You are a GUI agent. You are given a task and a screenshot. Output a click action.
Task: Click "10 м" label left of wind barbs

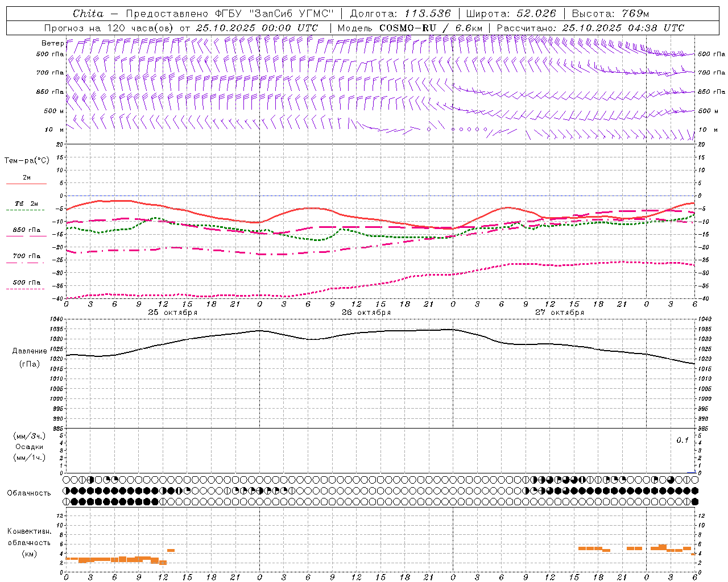click(x=54, y=130)
